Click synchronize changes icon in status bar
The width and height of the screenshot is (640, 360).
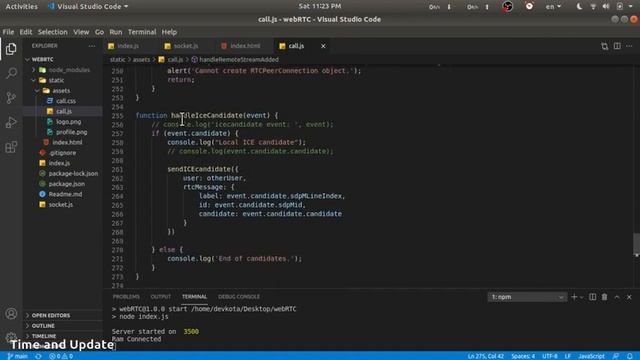(38, 356)
